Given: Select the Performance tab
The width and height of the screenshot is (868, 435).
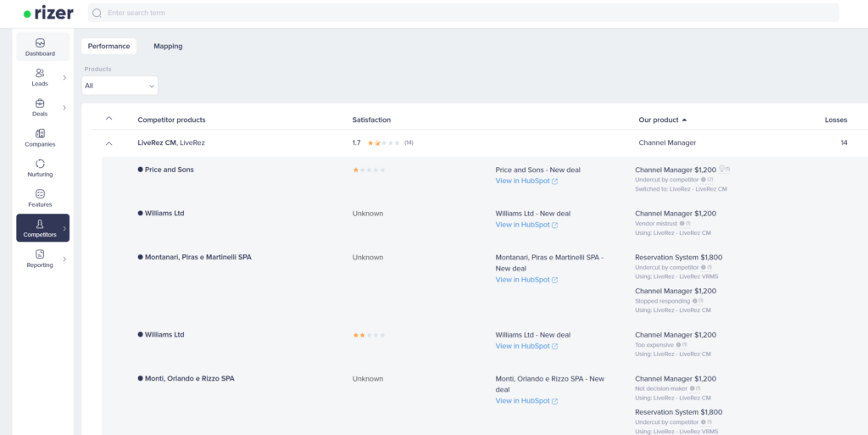Looking at the screenshot, I should pos(108,46).
